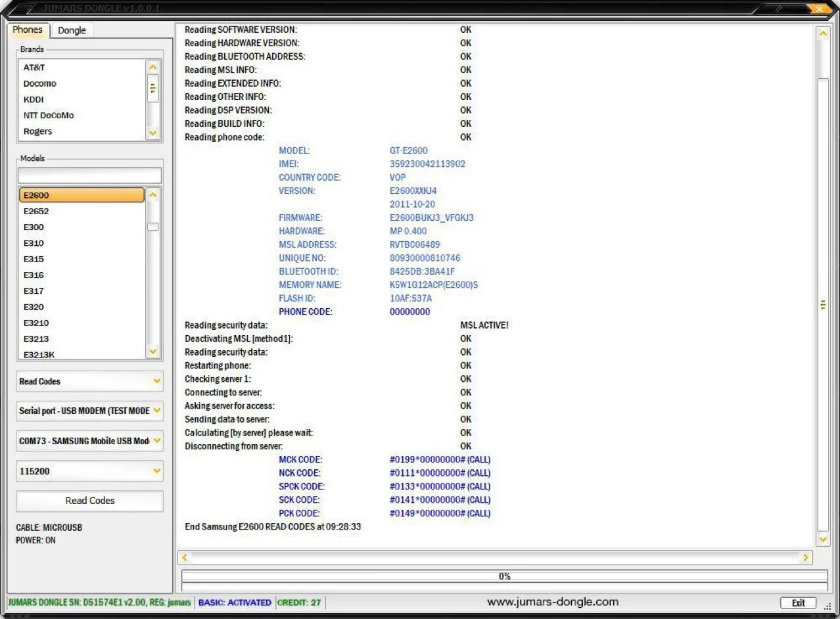The height and width of the screenshot is (619, 840).
Task: Click Models list scroll-down arrow
Action: click(x=153, y=352)
